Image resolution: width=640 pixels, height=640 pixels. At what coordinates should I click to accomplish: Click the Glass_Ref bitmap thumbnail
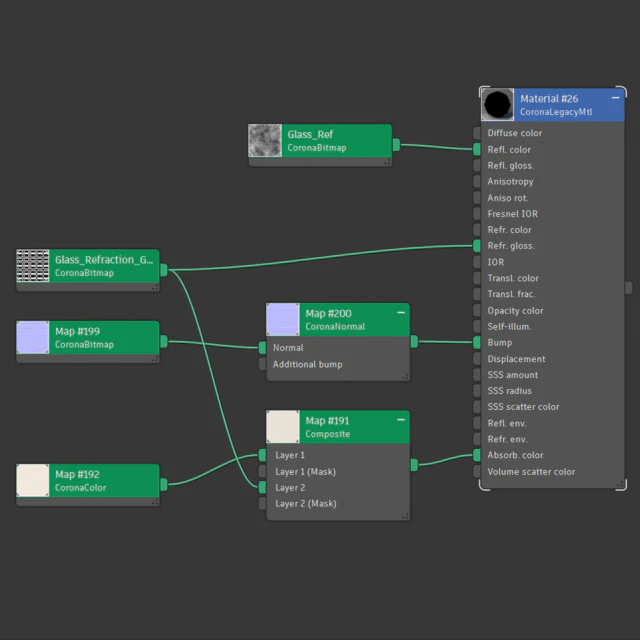pyautogui.click(x=265, y=140)
